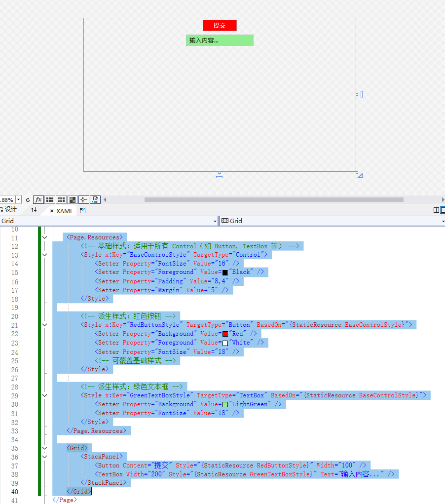Screen dimensions: 445x504
Task: Switch to the 设计 tab
Action: pos(9,210)
